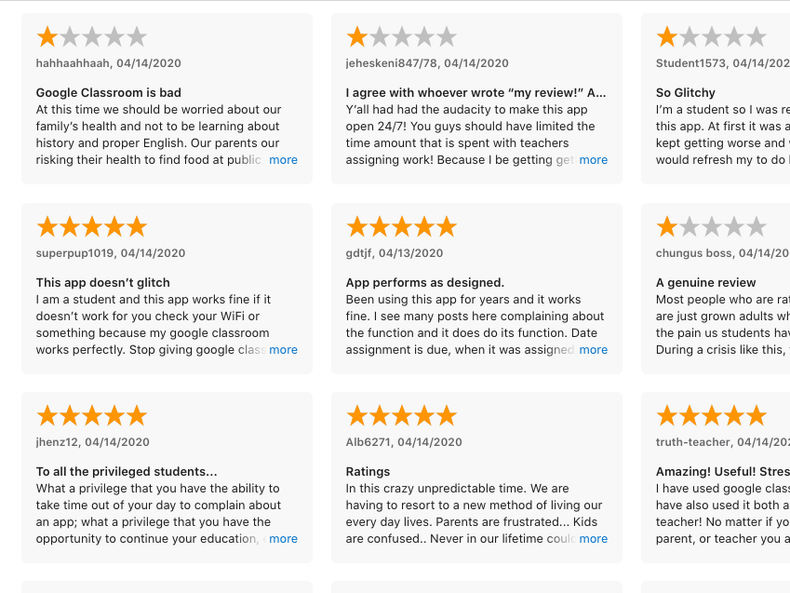Open the 'Google Classroom is bad' review title
This screenshot has height=593, width=790.
click(x=109, y=93)
